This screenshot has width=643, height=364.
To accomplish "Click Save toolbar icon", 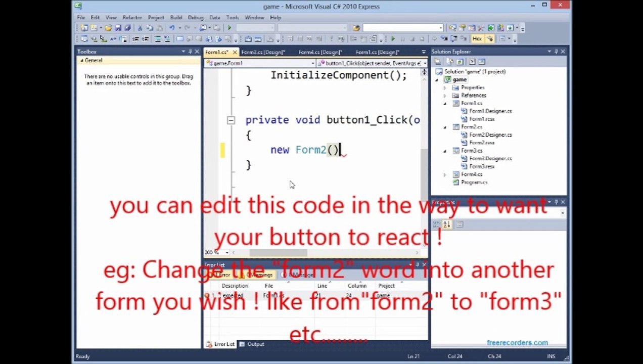I will [118, 28].
